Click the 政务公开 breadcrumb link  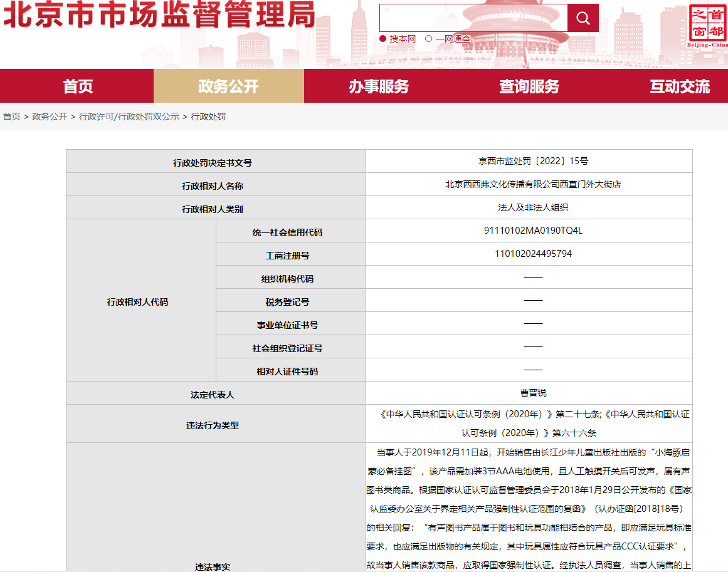point(50,117)
